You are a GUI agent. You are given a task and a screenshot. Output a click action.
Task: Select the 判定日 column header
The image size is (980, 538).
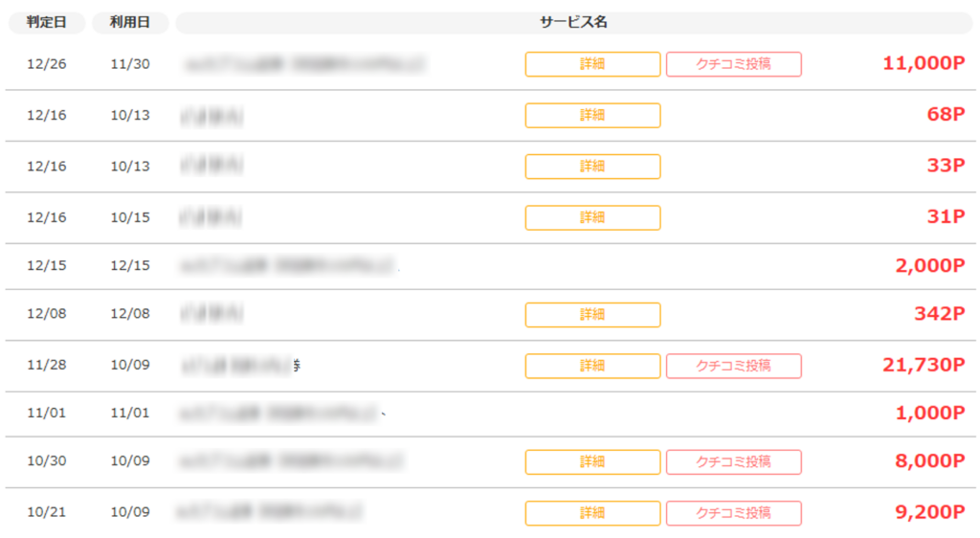click(x=47, y=22)
